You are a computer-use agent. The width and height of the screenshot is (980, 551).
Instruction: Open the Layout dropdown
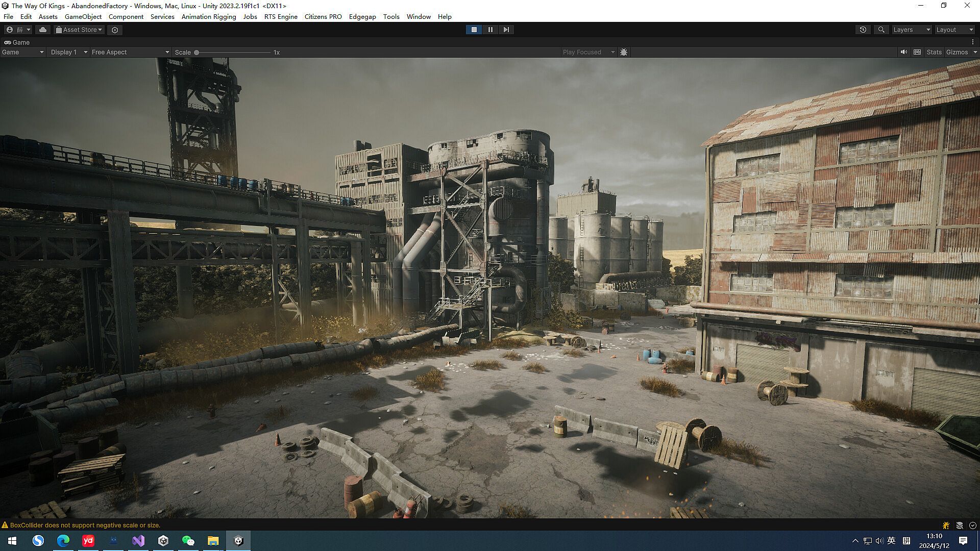954,30
